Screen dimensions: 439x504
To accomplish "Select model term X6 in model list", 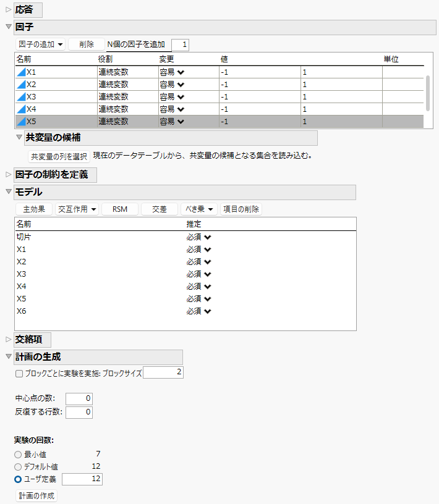I will (22, 311).
